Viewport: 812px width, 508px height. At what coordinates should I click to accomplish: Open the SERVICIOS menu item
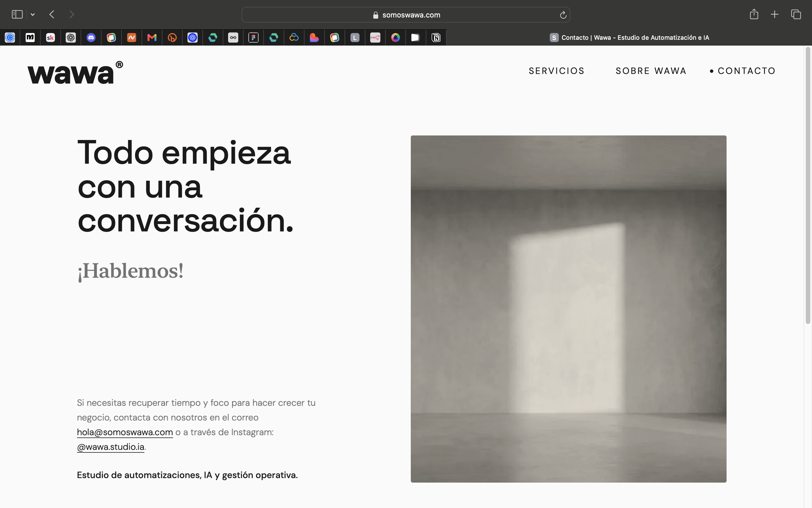click(x=557, y=71)
